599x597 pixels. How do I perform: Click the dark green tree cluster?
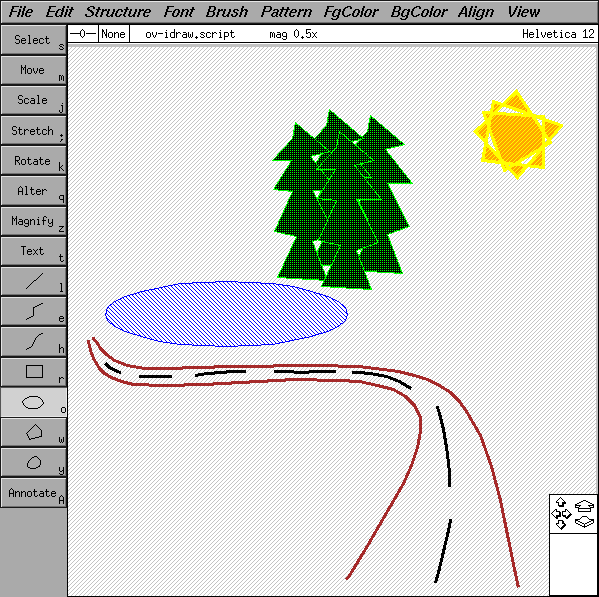pos(342,200)
